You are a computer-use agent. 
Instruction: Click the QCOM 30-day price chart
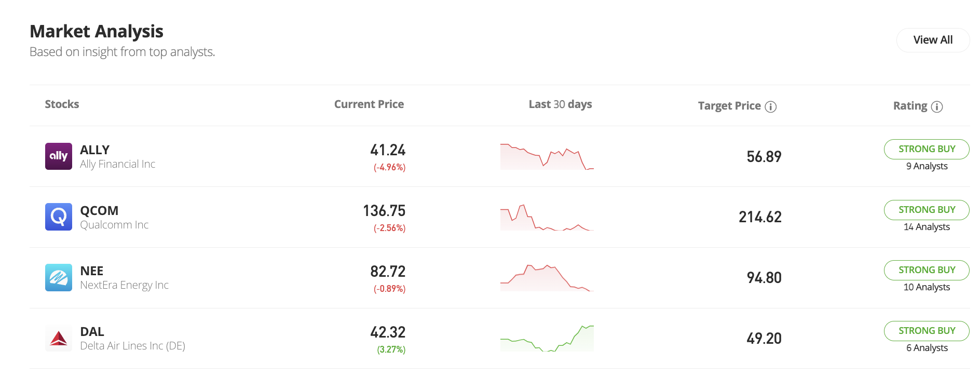(547, 218)
